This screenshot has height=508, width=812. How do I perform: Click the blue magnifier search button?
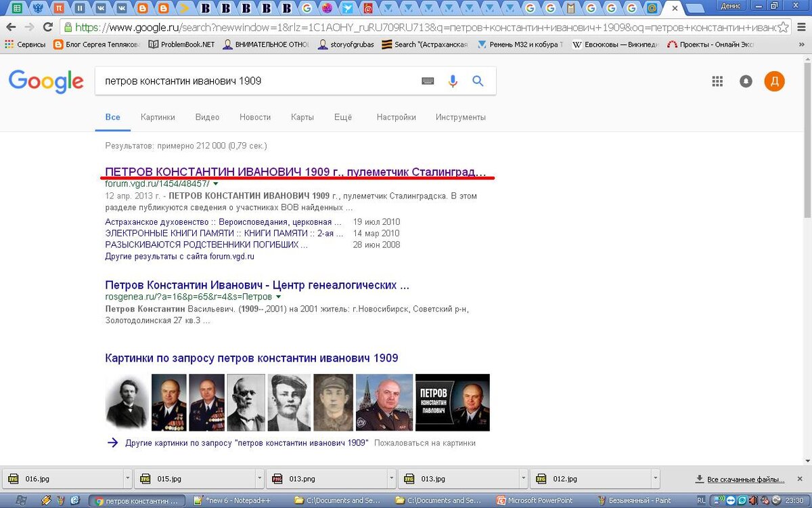[478, 81]
